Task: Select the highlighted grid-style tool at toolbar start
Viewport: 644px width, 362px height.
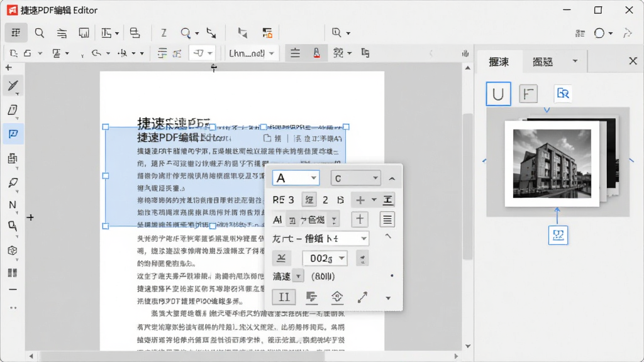Action: click(x=16, y=33)
